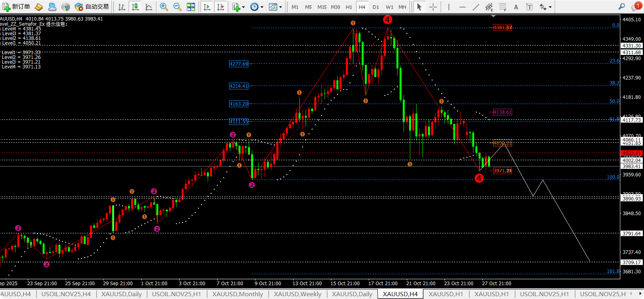Select the crosshair cursor tool
Screen dimensions: 644x299
tap(433, 7)
